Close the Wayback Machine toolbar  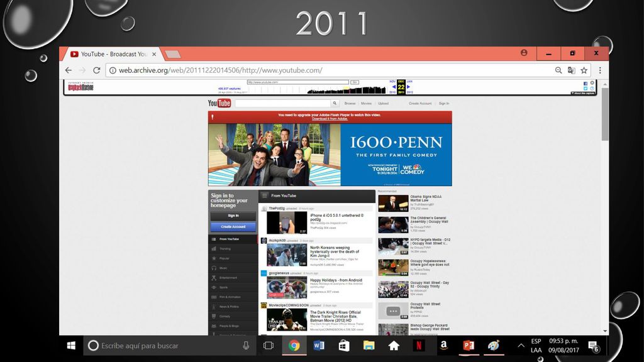[592, 83]
